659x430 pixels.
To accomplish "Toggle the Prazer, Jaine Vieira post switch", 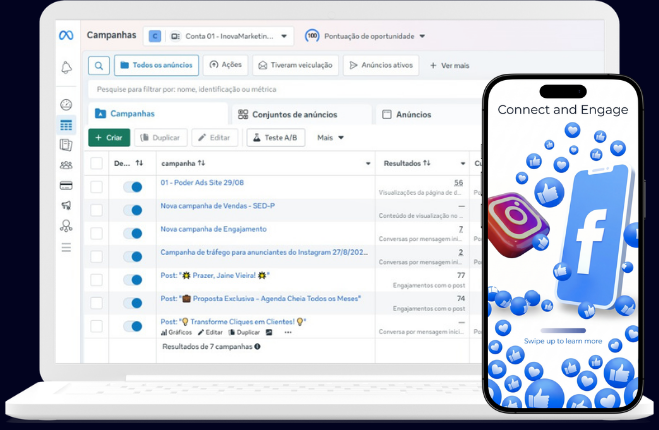I will point(133,280).
